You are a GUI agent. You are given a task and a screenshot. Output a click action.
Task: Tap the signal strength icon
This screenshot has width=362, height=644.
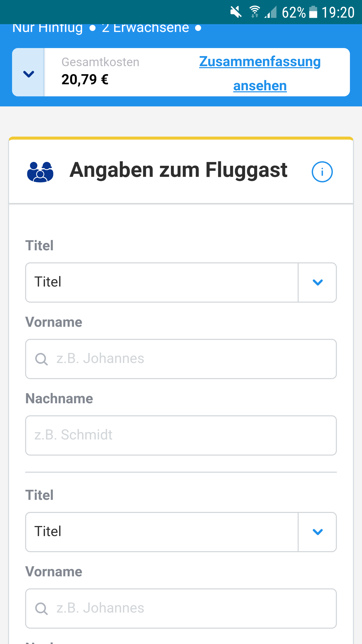pos(271,12)
